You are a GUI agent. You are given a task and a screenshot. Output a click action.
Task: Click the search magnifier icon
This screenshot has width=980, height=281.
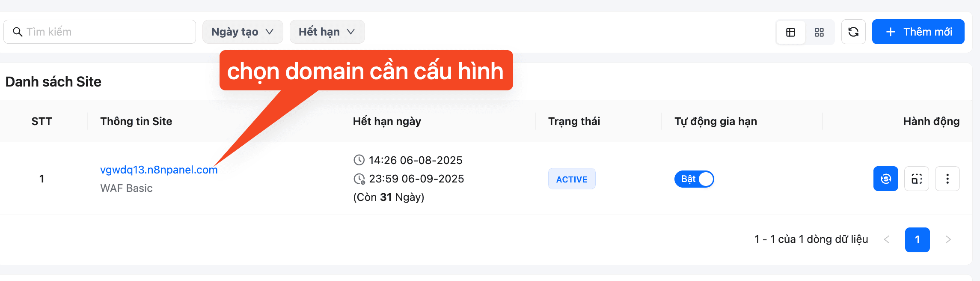[18, 32]
